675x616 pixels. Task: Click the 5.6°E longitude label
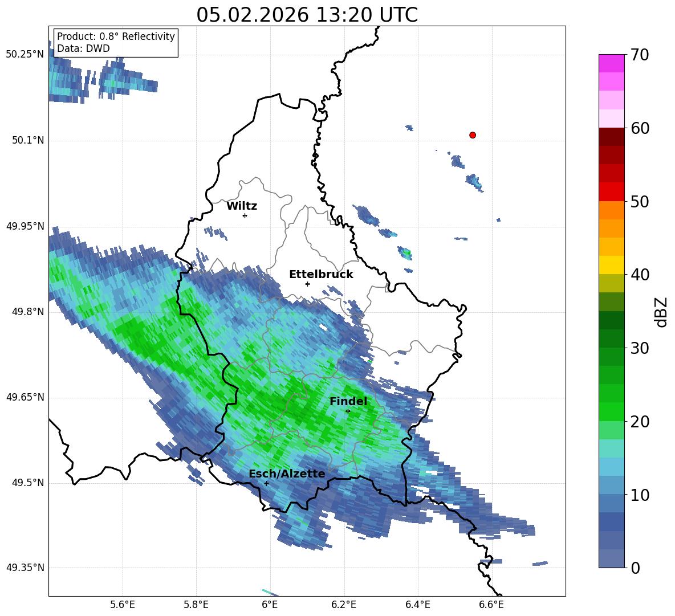123,605
